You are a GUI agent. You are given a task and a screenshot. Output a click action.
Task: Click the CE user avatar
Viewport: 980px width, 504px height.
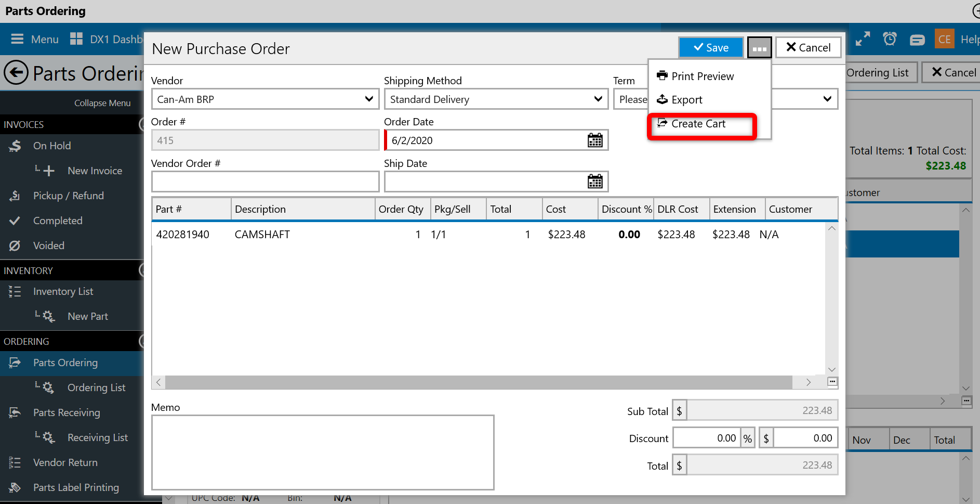[x=944, y=39]
